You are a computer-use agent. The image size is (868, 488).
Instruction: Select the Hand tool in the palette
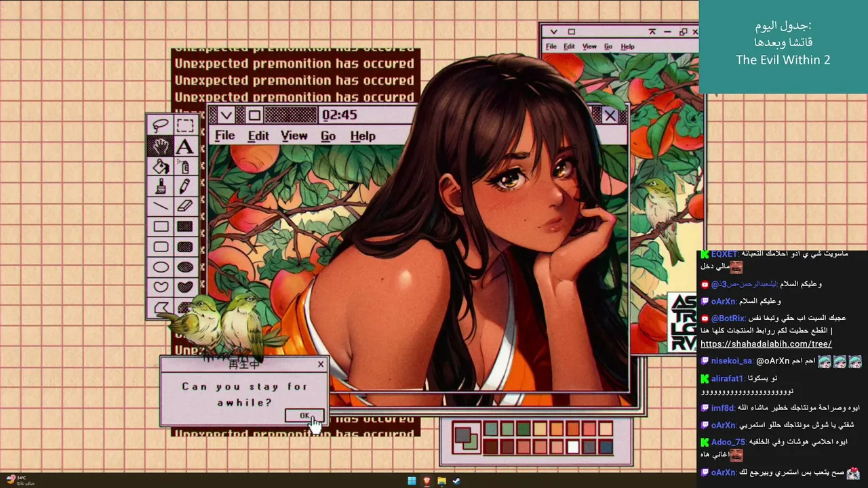161,146
